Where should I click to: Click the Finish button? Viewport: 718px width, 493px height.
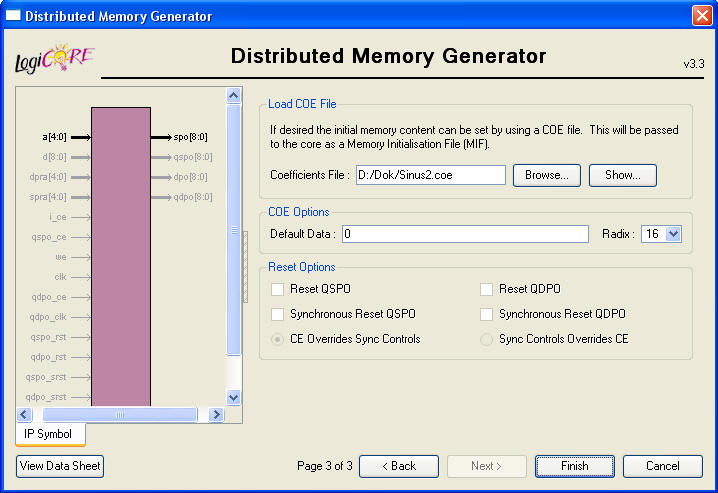pyautogui.click(x=575, y=466)
